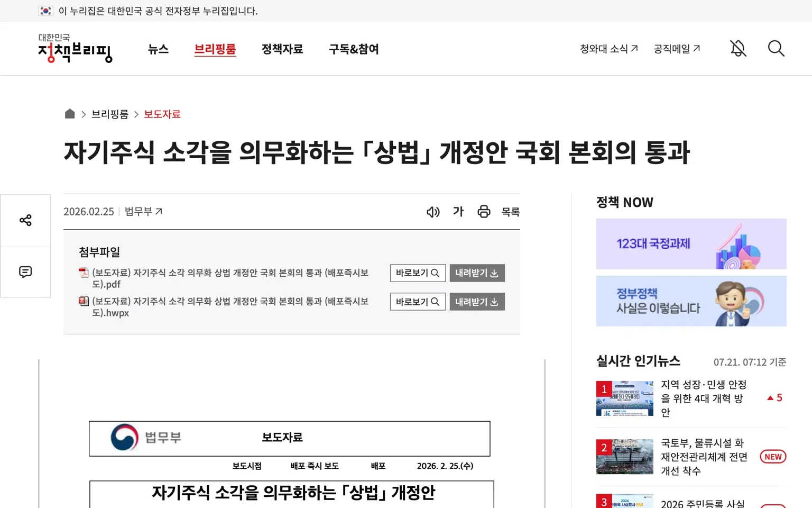This screenshot has width=812, height=508.
Task: Open the 목록 list link
Action: point(511,212)
